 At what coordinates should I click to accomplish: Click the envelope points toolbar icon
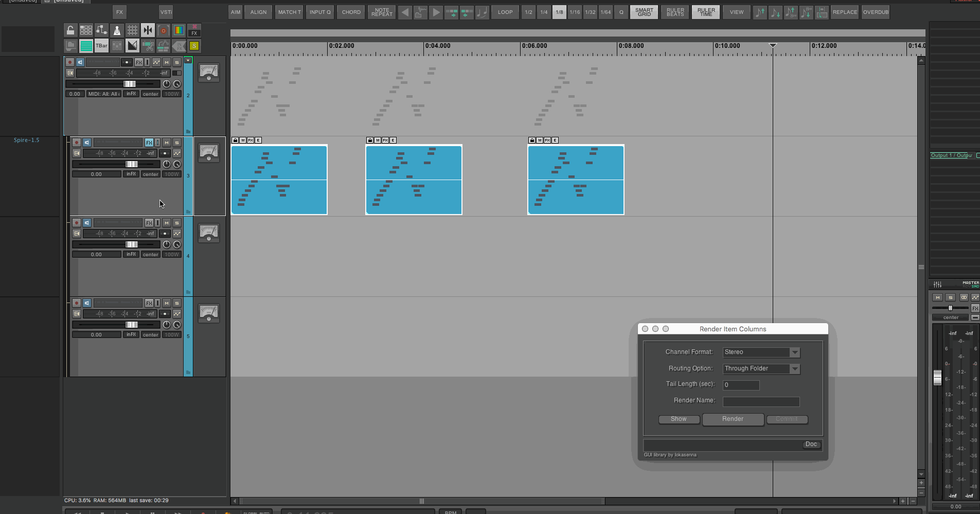163,46
